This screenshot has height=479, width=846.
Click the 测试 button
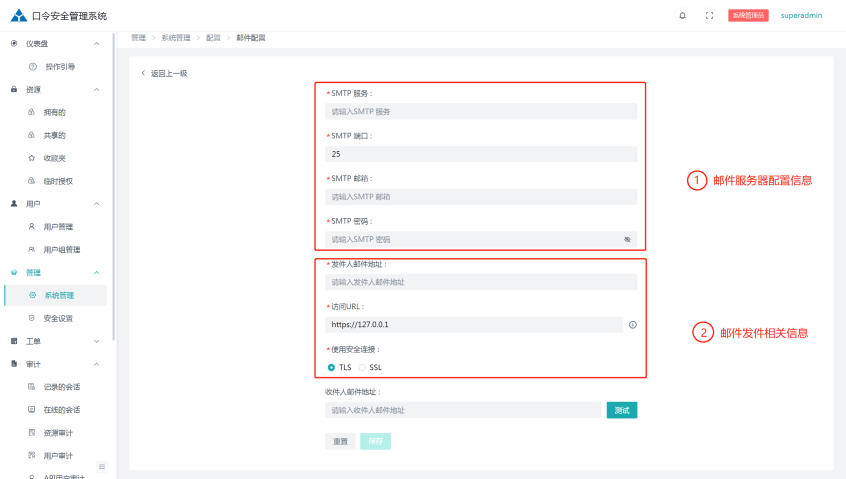(621, 410)
